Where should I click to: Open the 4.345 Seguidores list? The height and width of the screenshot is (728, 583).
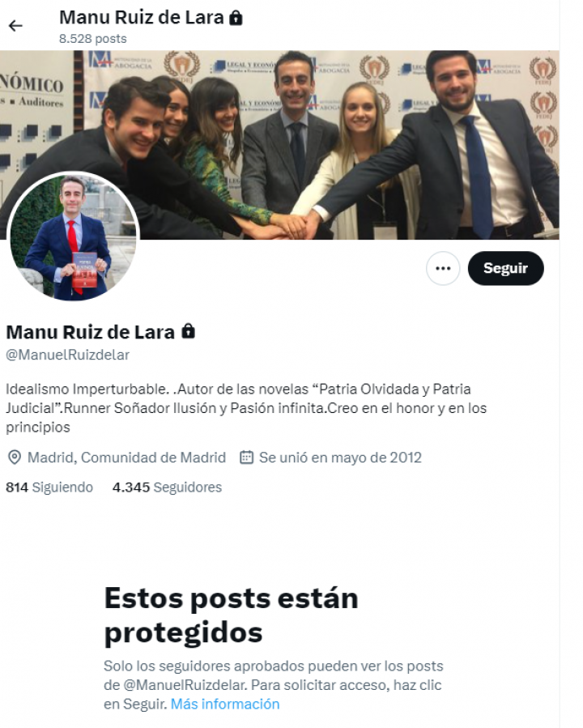167,487
